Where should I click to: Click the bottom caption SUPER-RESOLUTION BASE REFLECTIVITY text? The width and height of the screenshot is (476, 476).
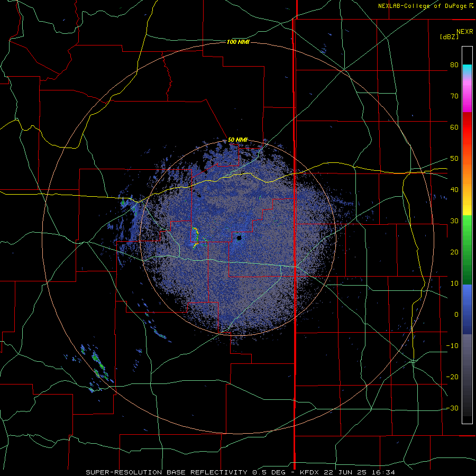(167, 472)
